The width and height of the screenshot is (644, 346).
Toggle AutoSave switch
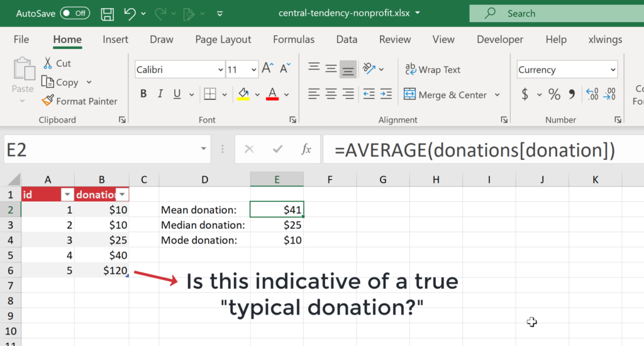click(x=75, y=13)
